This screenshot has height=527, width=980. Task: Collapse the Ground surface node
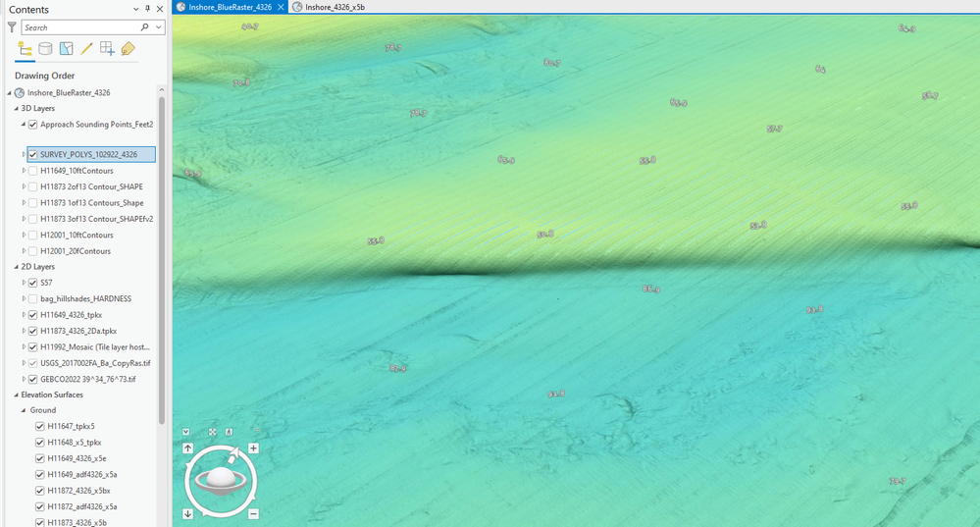[x=24, y=410]
